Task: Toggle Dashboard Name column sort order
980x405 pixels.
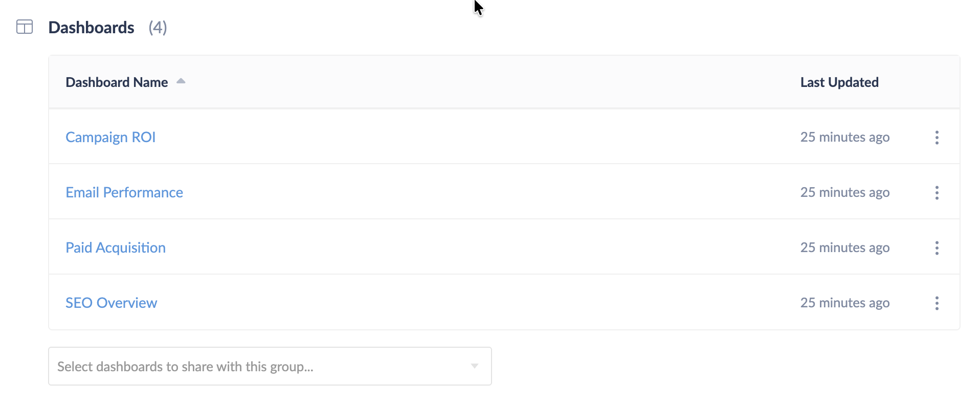Action: [117, 82]
